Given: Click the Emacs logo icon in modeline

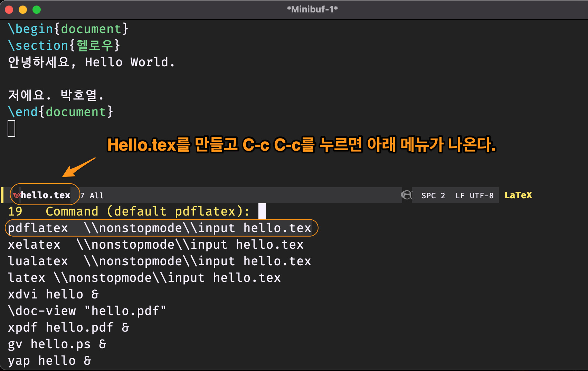Looking at the screenshot, I should coord(407,195).
